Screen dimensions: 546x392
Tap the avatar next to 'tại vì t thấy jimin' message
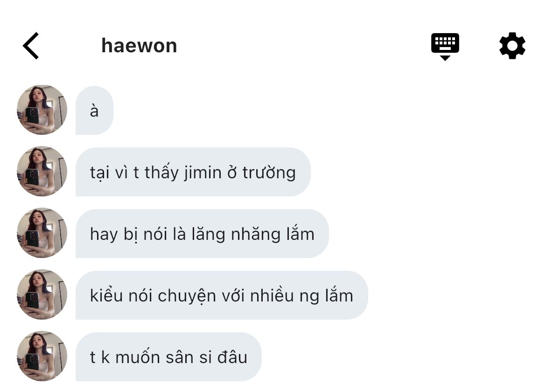[42, 171]
